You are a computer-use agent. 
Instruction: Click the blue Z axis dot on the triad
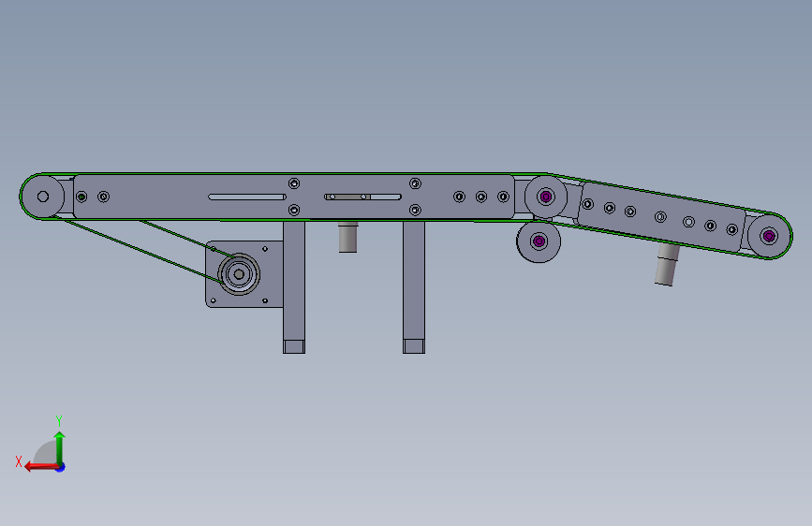coord(61,467)
